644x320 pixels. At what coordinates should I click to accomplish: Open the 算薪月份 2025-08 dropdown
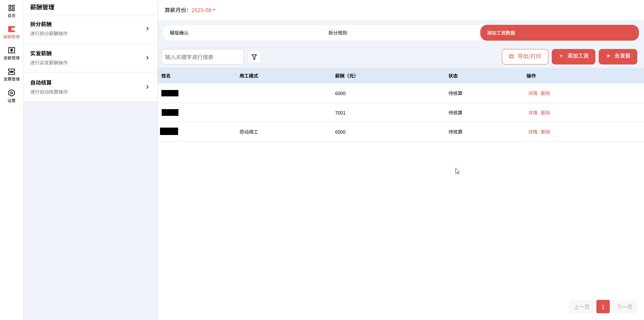pos(203,10)
